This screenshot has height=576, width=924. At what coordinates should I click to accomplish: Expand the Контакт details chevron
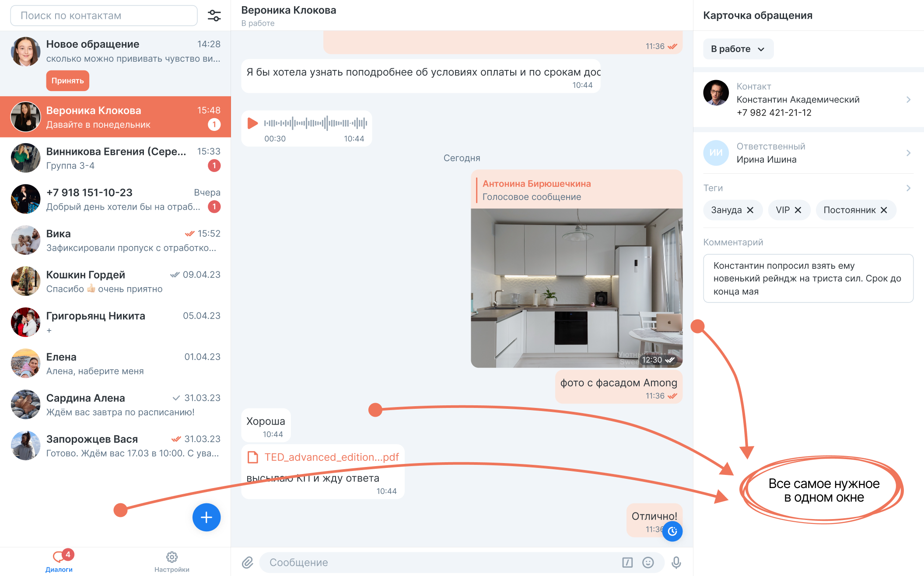click(x=909, y=99)
